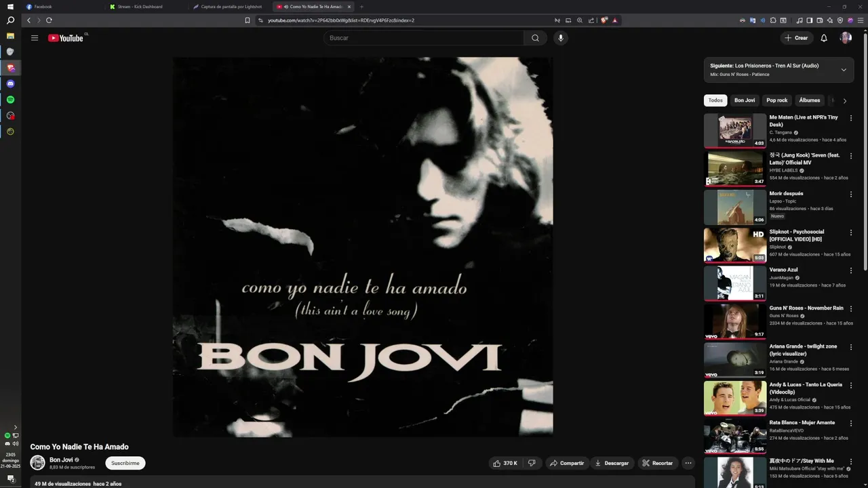
Task: Click the browser address bar URL
Action: pyautogui.click(x=341, y=20)
